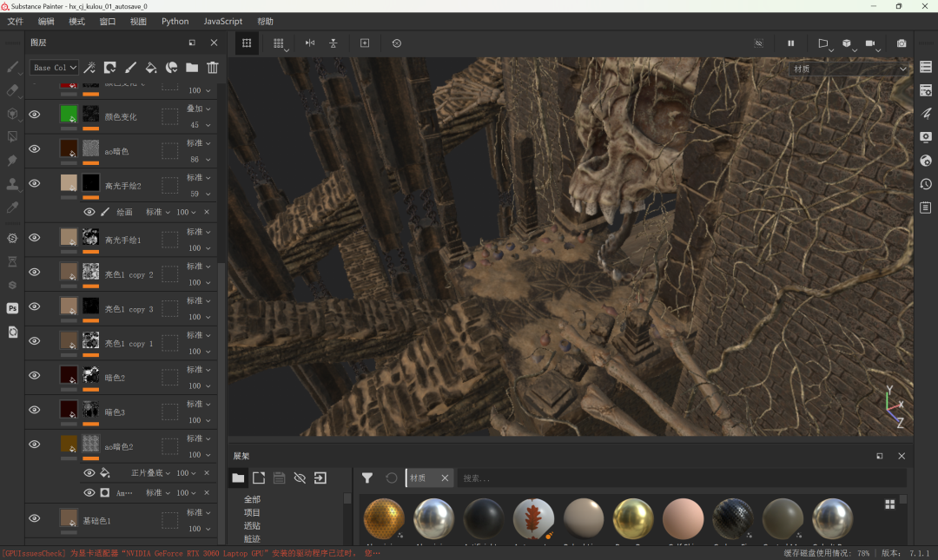Pick the Clone stamp tool
The width and height of the screenshot is (938, 560).
pyautogui.click(x=13, y=184)
